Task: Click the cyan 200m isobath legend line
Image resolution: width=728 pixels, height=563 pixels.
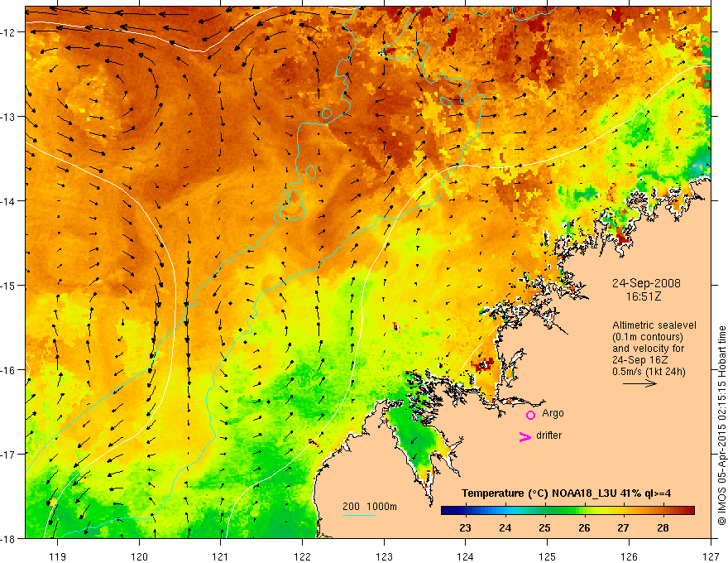Action: pyautogui.click(x=359, y=515)
